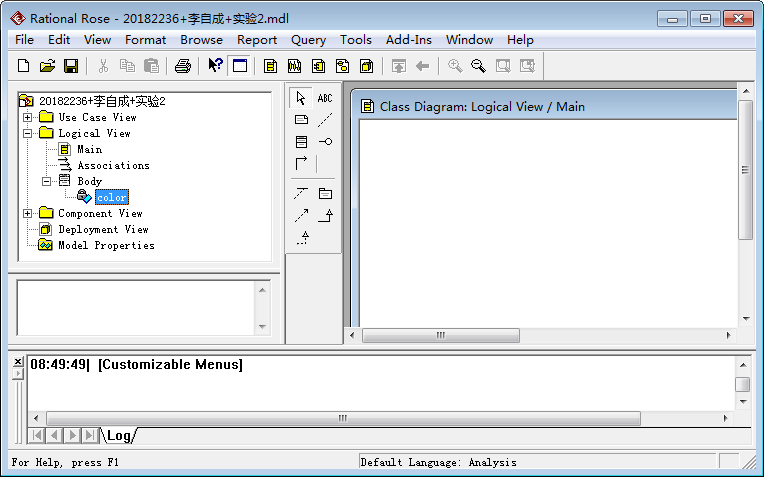Print diagrams with the printer icon
Screen dimensions: 764x477
coord(183,66)
